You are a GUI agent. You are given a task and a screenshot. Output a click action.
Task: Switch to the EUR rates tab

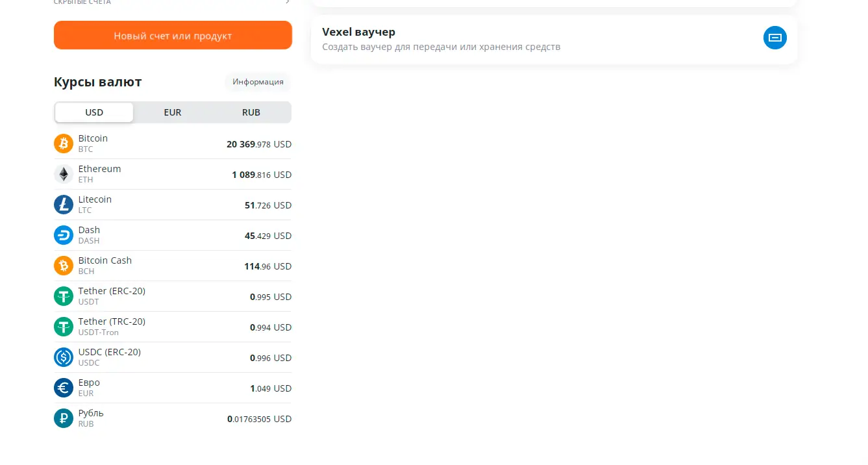click(173, 112)
